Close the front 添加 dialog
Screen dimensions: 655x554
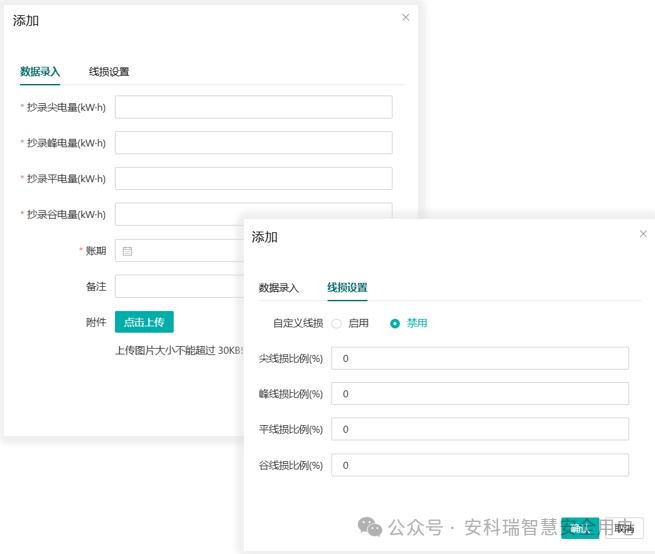pyautogui.click(x=643, y=234)
